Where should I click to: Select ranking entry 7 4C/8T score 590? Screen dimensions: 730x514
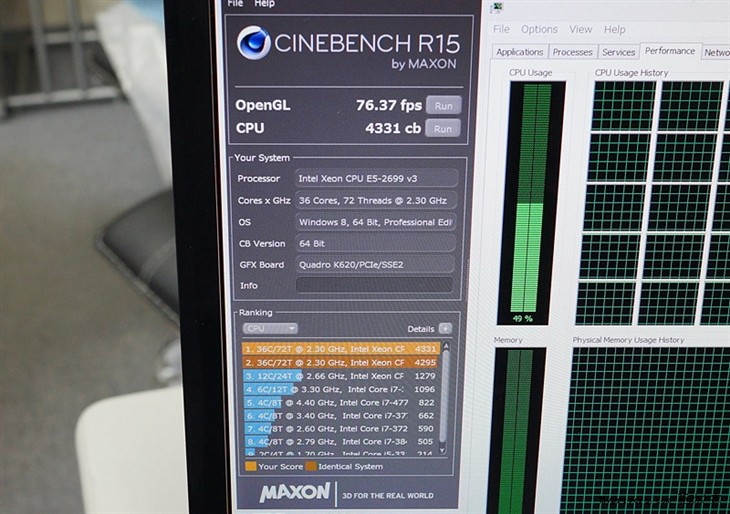[x=340, y=428]
